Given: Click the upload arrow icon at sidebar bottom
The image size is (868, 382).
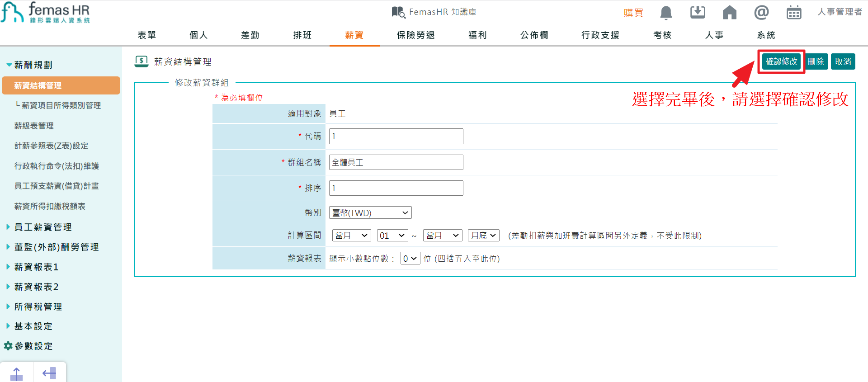Looking at the screenshot, I should pos(16,374).
